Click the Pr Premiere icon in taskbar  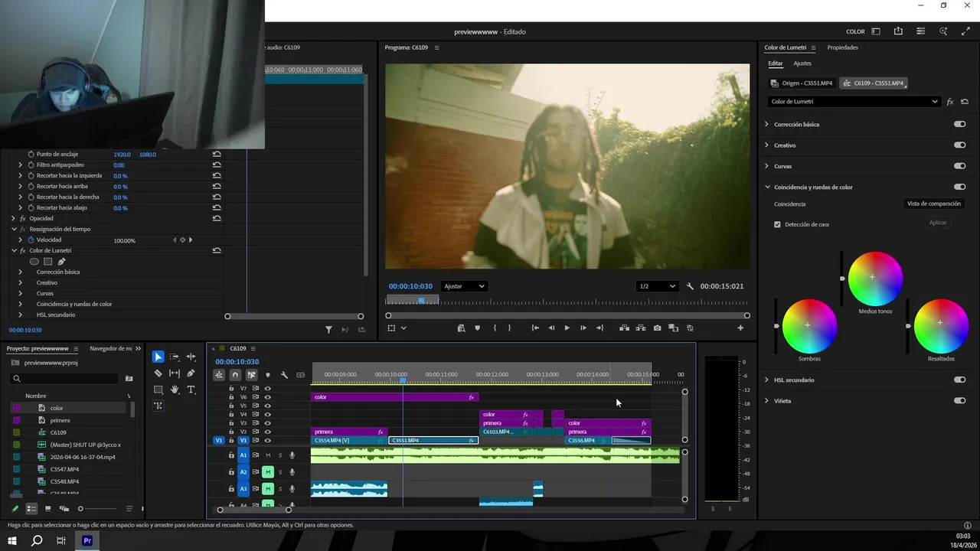pyautogui.click(x=87, y=540)
